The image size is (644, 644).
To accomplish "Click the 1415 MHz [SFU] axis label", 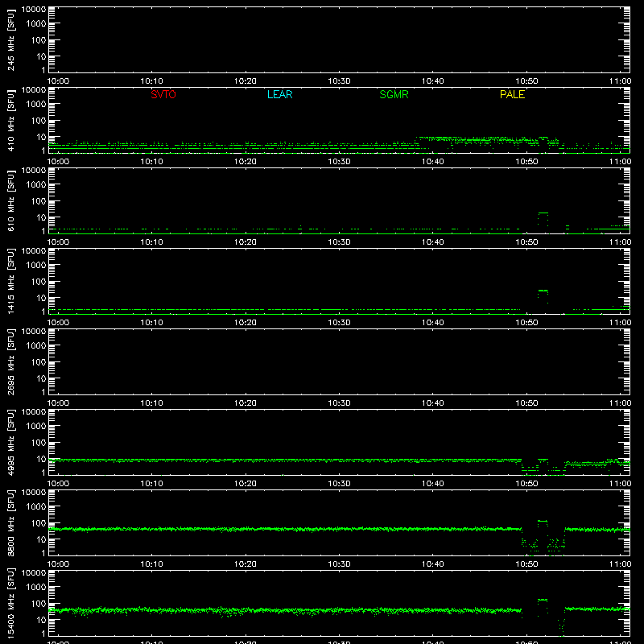I will coord(10,281).
